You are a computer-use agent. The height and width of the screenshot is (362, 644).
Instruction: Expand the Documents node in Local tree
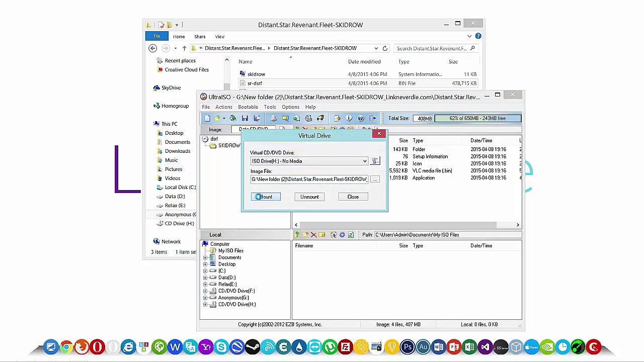point(205,257)
